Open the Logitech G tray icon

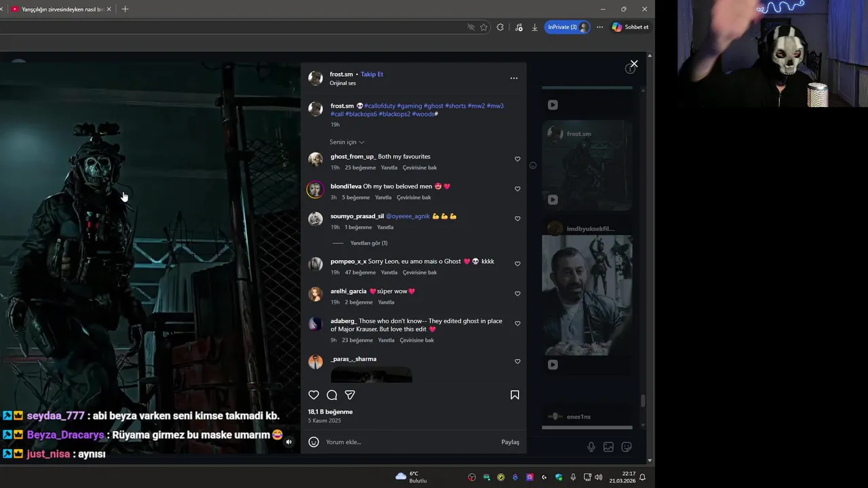click(x=545, y=477)
